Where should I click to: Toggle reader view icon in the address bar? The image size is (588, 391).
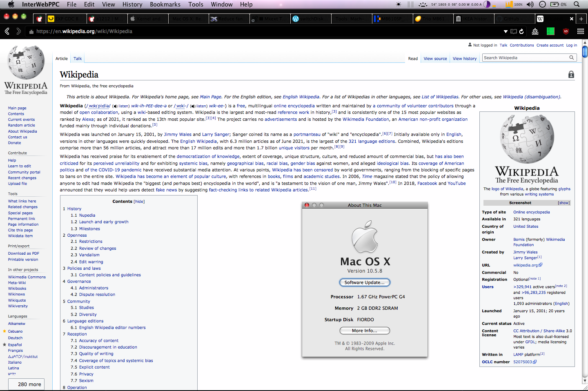click(514, 31)
